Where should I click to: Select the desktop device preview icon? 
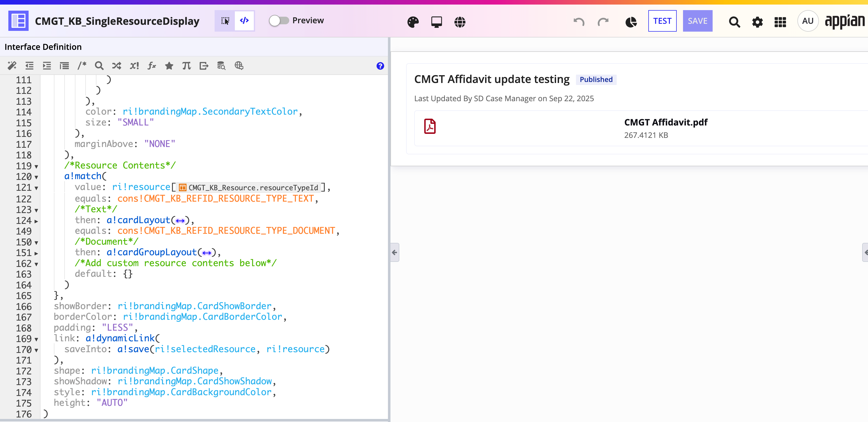coord(436,22)
